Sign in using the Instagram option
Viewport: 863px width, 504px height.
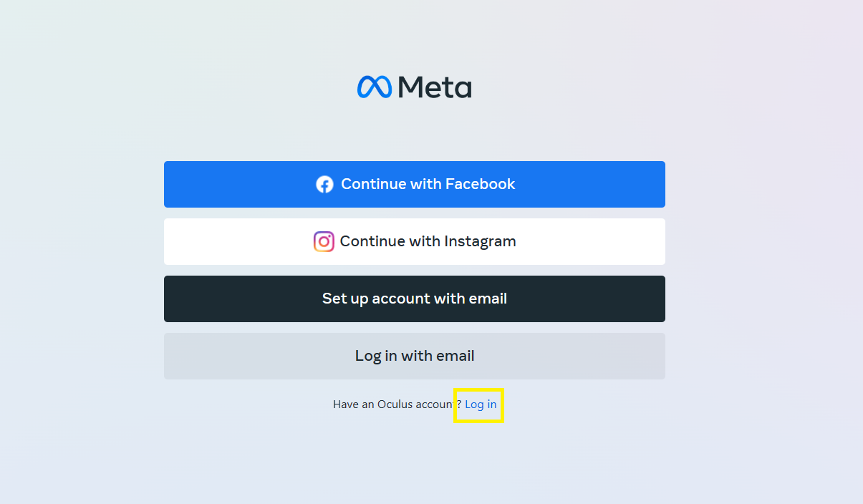click(414, 241)
